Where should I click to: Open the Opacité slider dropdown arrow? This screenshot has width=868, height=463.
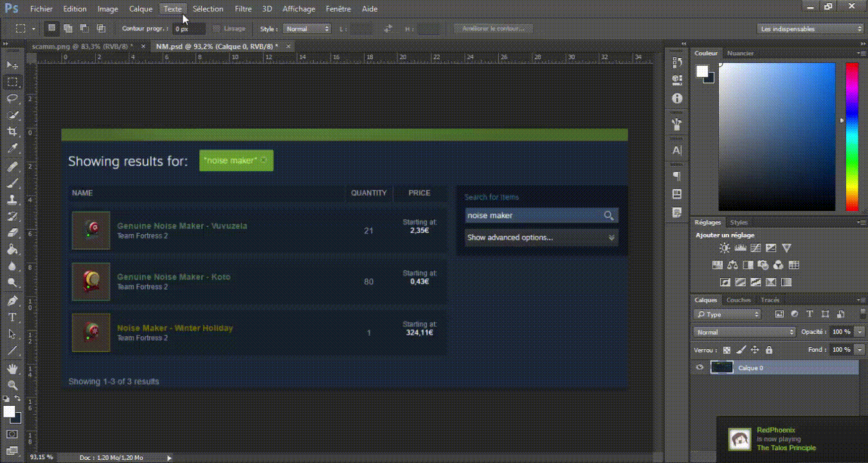[860, 332]
